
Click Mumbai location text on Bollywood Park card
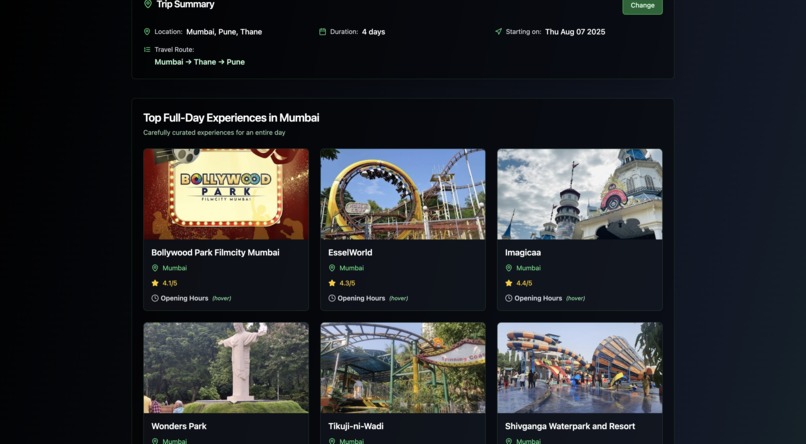(175, 268)
